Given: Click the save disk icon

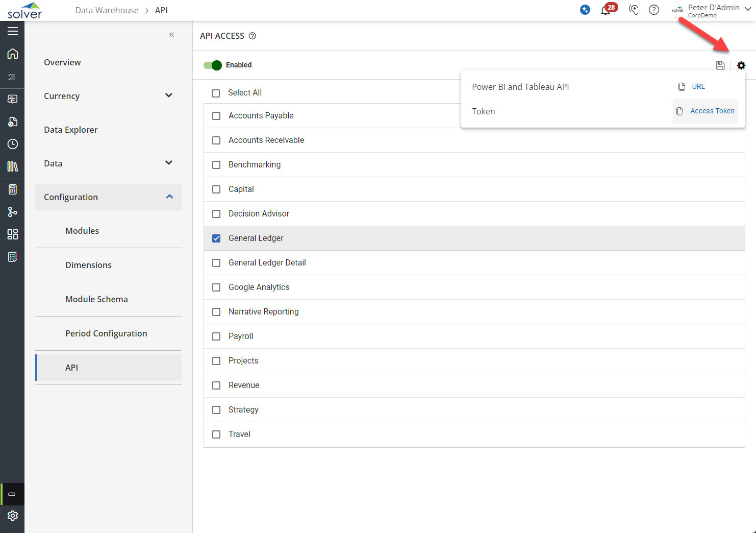Looking at the screenshot, I should click(x=720, y=65).
